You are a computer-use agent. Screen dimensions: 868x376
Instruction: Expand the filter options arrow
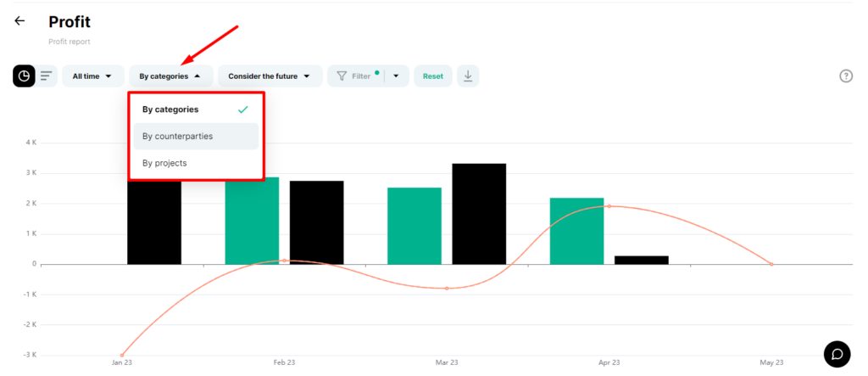(397, 76)
